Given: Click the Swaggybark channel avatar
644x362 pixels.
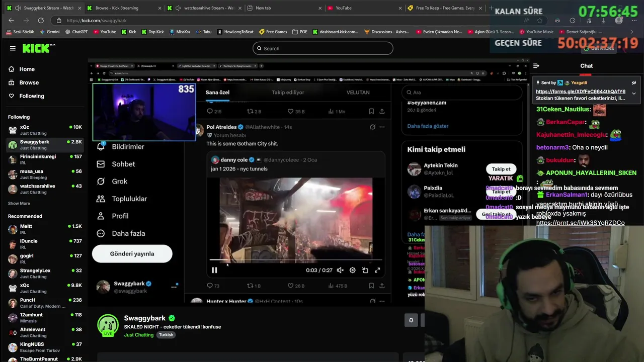Looking at the screenshot, I should 108,325.
